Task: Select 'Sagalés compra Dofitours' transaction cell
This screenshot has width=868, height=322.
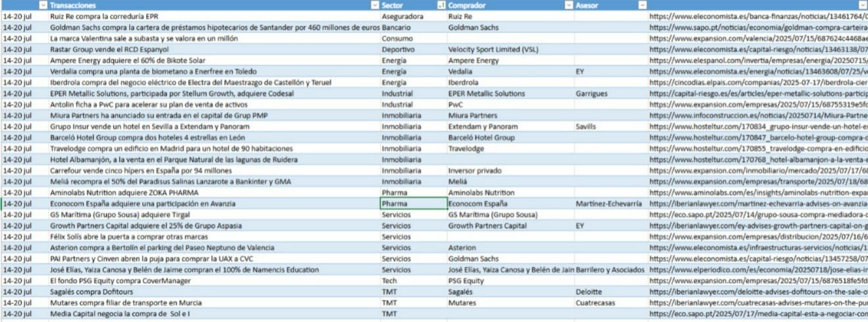Action: pyautogui.click(x=215, y=292)
